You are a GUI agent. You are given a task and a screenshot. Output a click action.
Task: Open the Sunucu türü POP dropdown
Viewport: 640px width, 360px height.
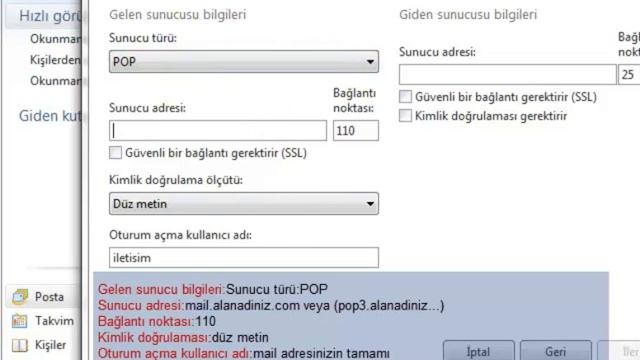coord(244,62)
